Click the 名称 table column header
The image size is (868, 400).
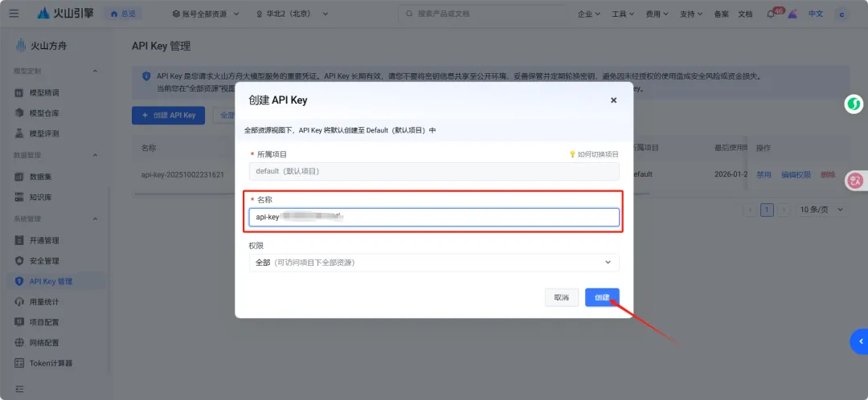coord(149,148)
